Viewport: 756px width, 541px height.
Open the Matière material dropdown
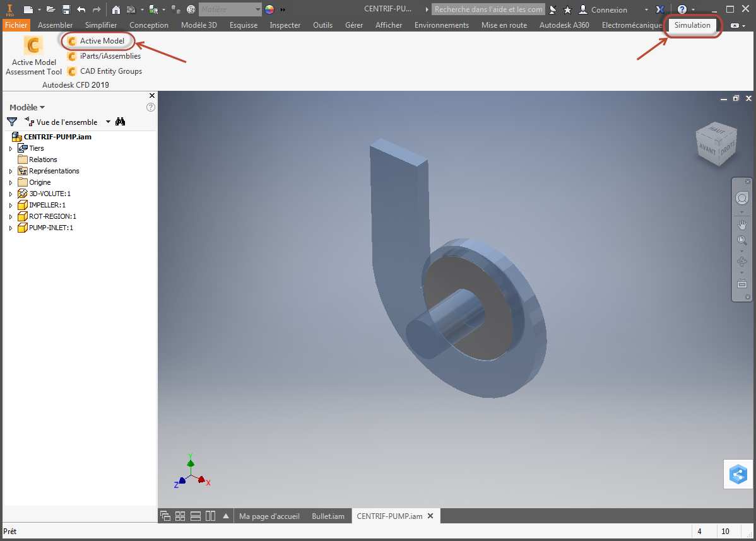[x=230, y=9]
